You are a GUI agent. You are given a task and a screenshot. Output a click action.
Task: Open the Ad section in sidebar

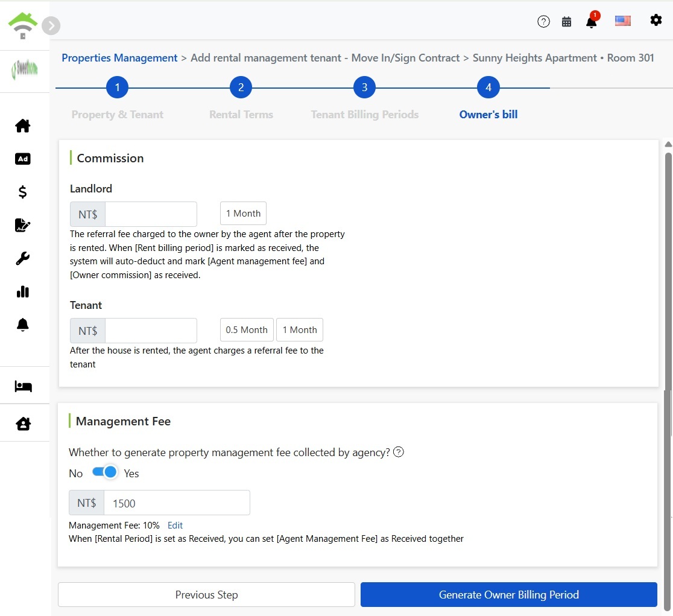tap(23, 159)
